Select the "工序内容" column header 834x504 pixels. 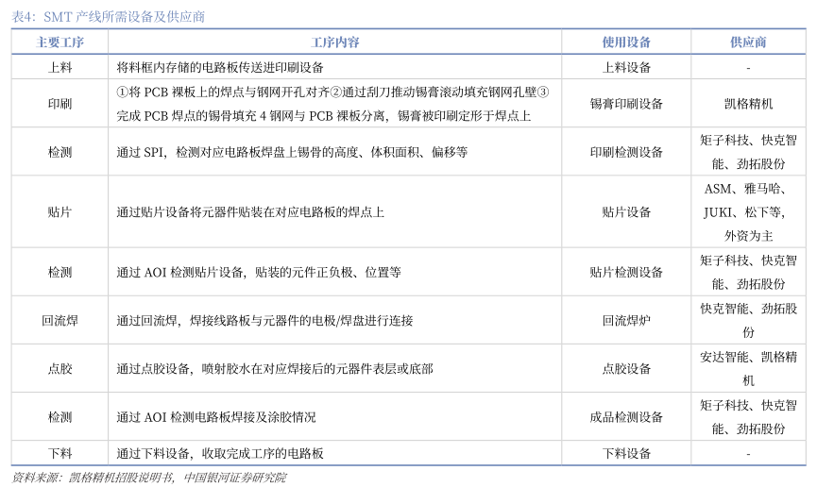point(334,42)
